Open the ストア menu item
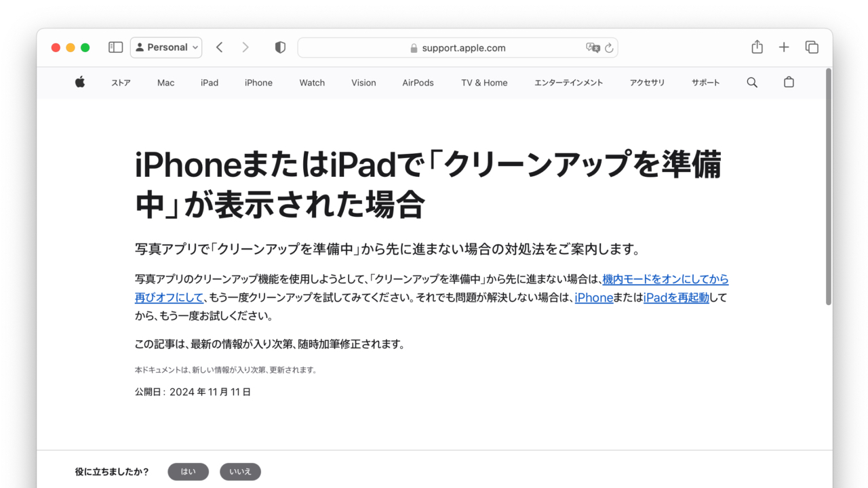 pos(121,83)
